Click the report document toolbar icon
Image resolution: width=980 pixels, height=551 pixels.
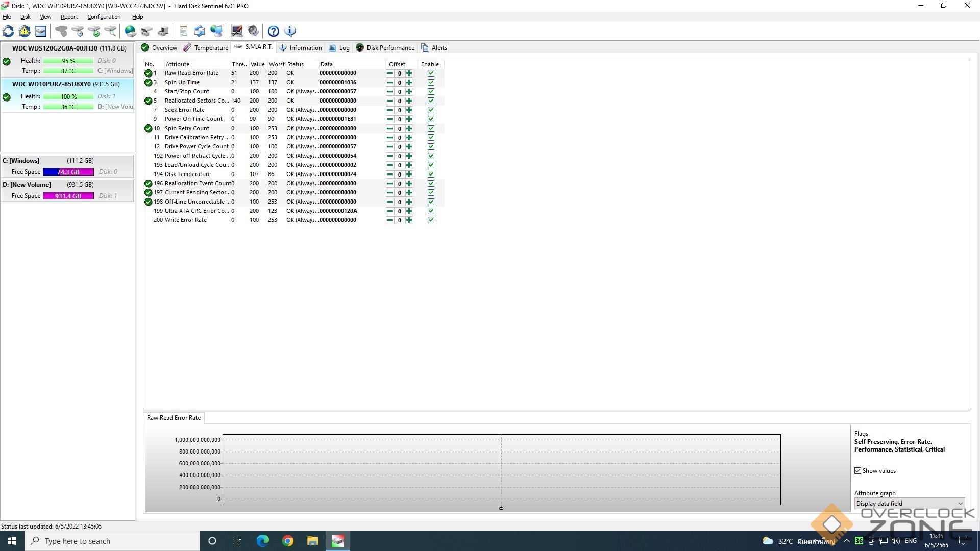[184, 31]
